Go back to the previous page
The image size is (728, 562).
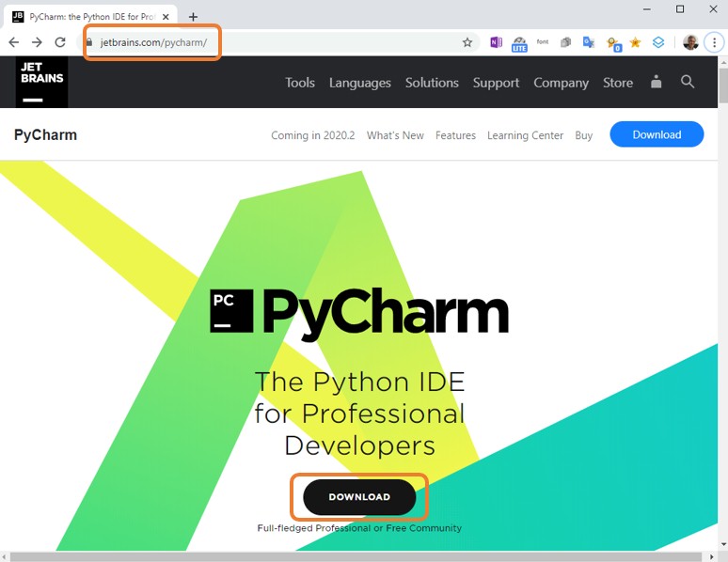(14, 42)
